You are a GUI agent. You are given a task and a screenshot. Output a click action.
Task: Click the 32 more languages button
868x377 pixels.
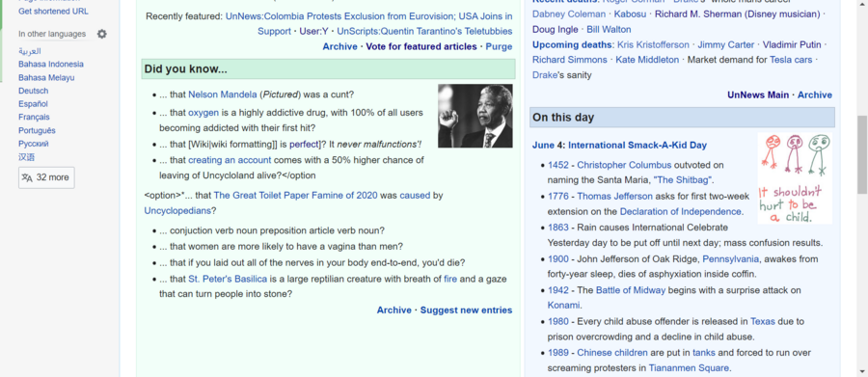click(x=46, y=177)
